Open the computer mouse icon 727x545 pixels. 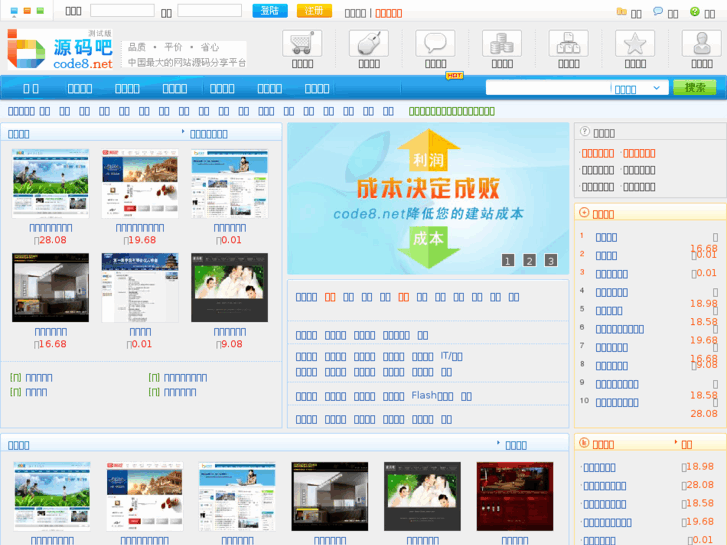(369, 44)
